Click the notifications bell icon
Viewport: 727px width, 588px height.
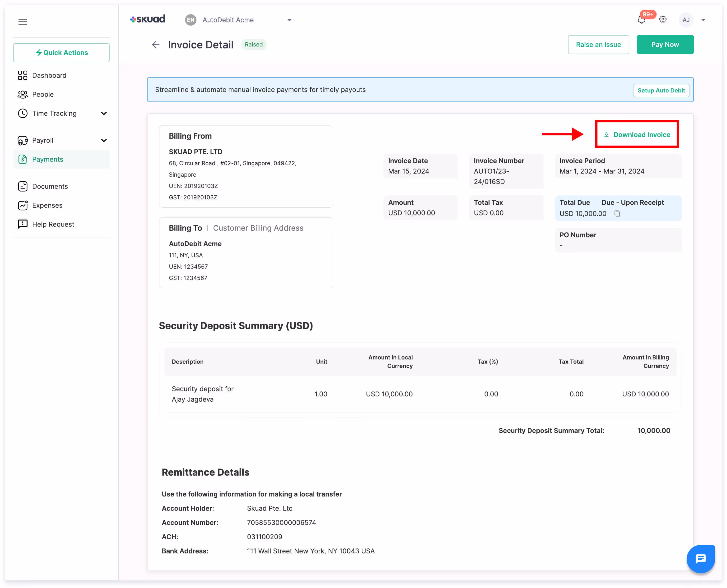[x=641, y=20]
